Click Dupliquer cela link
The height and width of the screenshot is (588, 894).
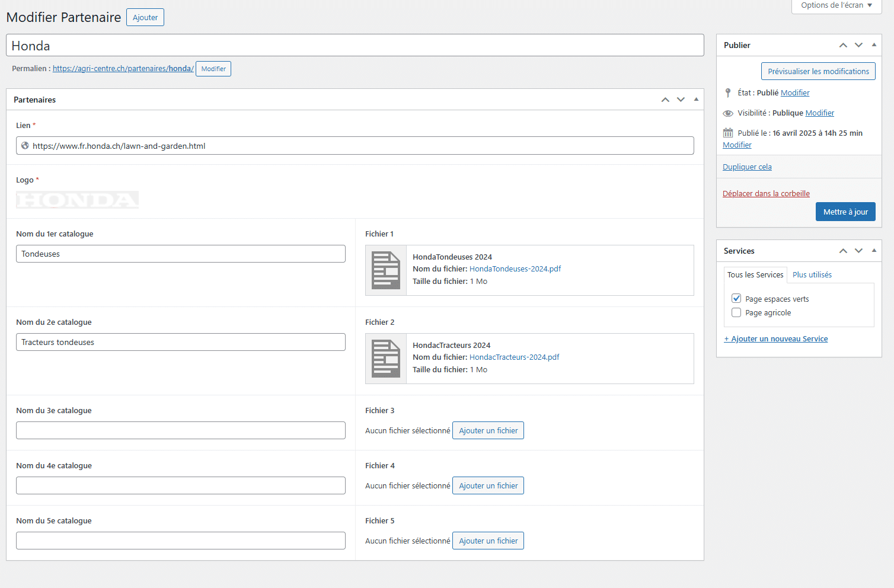[747, 167]
